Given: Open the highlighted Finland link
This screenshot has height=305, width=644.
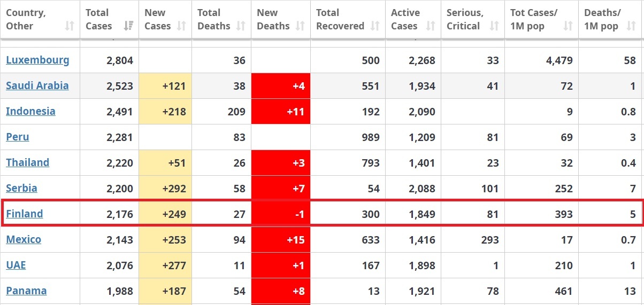Looking at the screenshot, I should point(24,214).
